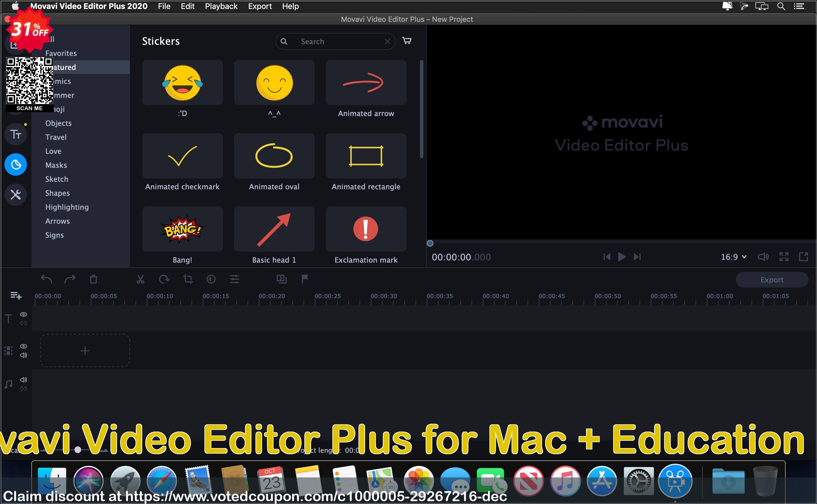Click the Play button in preview
The image size is (817, 504).
(622, 256)
